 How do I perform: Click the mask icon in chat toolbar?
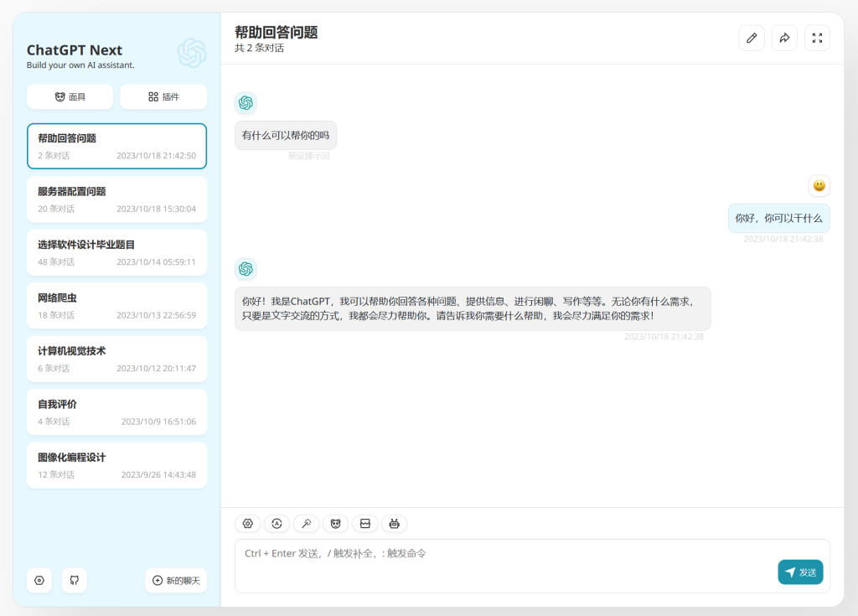(336, 524)
